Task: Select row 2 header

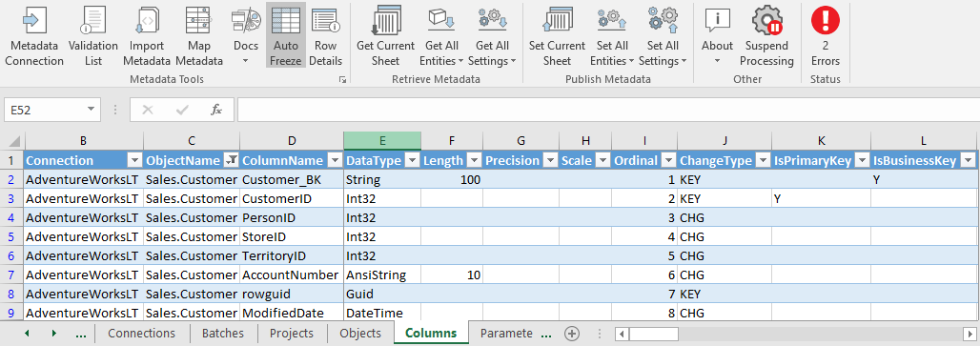Action: click(11, 180)
